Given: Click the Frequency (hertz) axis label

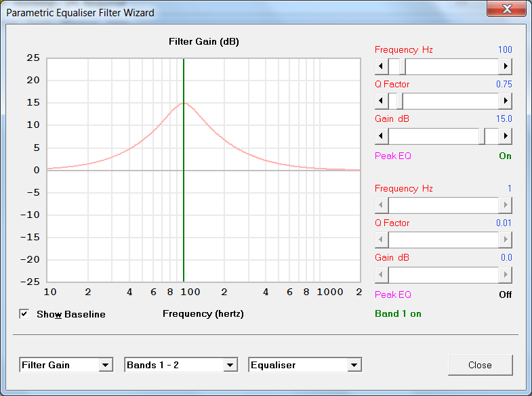Looking at the screenshot, I should 203,314.
